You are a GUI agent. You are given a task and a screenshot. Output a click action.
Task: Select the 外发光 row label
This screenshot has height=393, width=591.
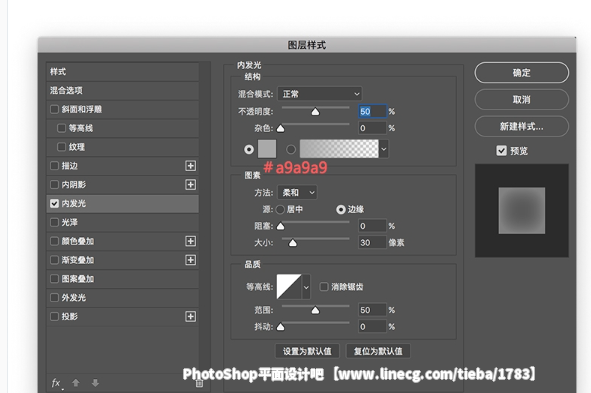pyautogui.click(x=74, y=298)
